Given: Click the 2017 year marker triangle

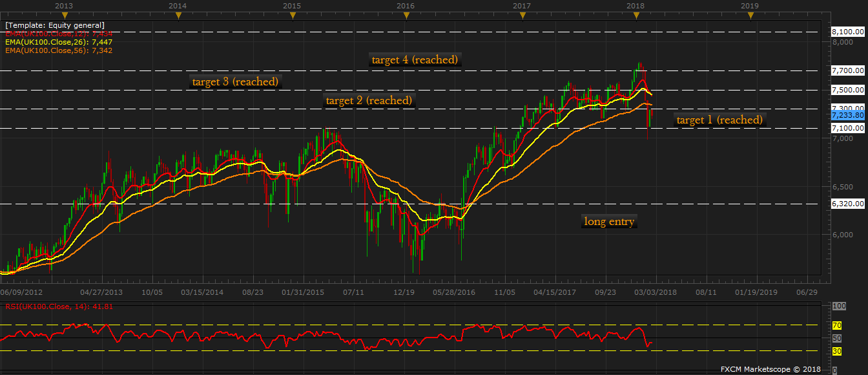Looking at the screenshot, I should 522,16.
